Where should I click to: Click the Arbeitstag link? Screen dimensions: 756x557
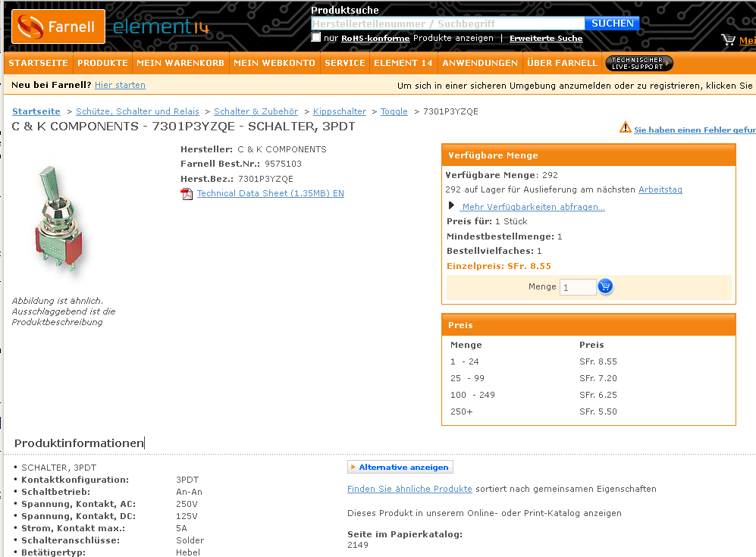pyautogui.click(x=660, y=189)
